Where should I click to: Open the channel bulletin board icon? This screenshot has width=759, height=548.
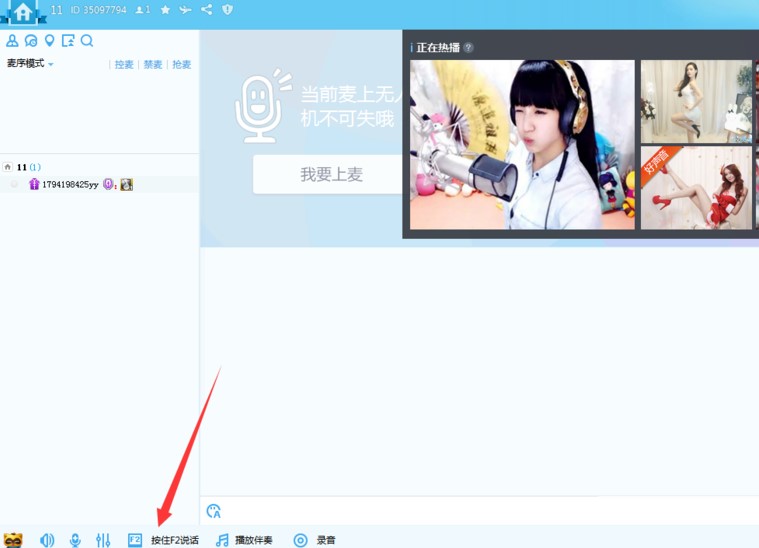(68, 41)
